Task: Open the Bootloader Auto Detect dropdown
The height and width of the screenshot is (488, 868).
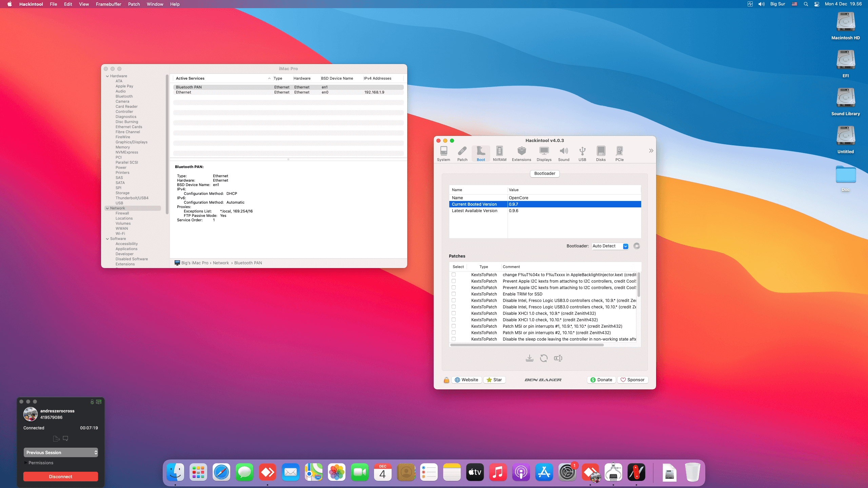Action: (x=610, y=246)
